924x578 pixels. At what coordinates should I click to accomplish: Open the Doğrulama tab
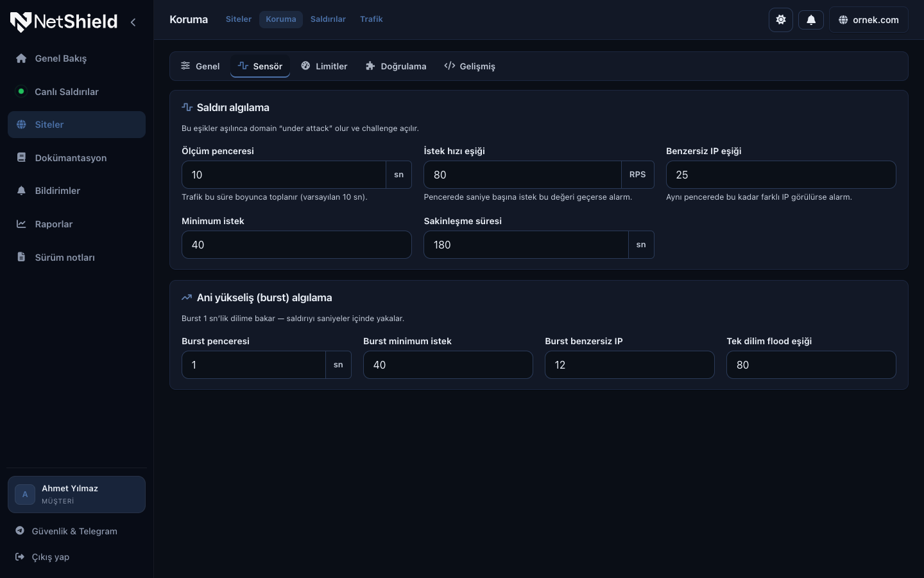pyautogui.click(x=396, y=66)
